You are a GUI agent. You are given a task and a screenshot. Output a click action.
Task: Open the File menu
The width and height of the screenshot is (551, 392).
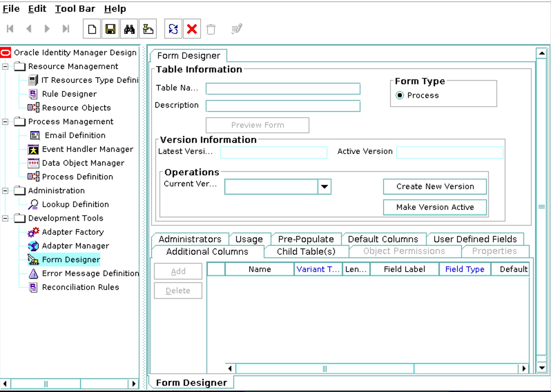coord(11,9)
